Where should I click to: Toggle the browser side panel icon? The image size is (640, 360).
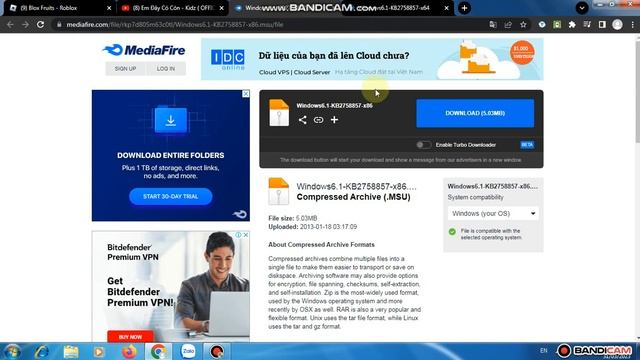[602, 24]
